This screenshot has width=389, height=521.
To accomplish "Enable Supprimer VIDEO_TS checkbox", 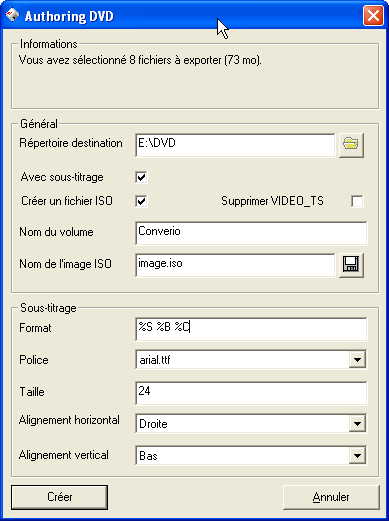I will pos(357,201).
